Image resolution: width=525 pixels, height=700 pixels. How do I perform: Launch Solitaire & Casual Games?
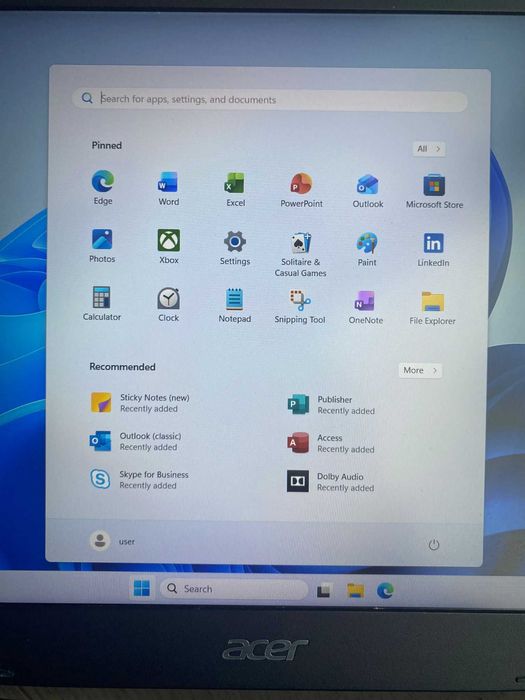(x=300, y=254)
